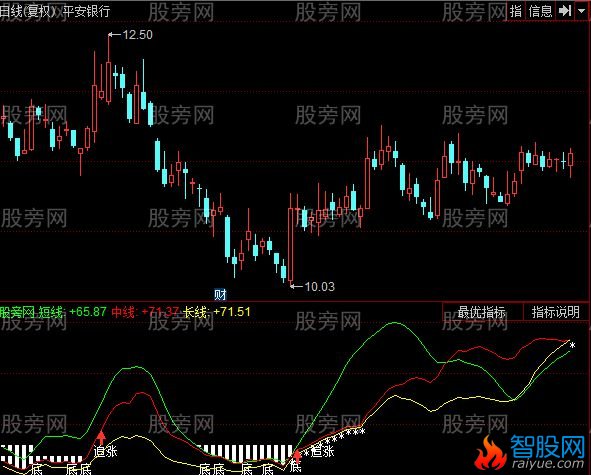Click the asterisk marker at the indicator's right end
Image resolution: width=591 pixels, height=475 pixels.
573,345
